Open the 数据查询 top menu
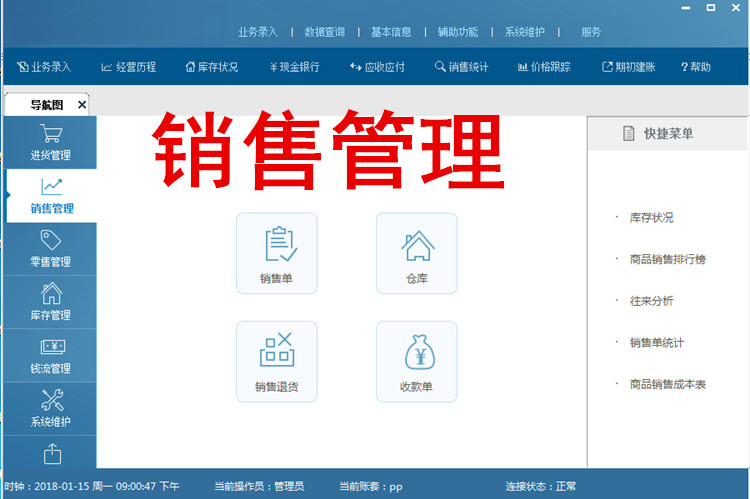750x499 pixels. (325, 32)
